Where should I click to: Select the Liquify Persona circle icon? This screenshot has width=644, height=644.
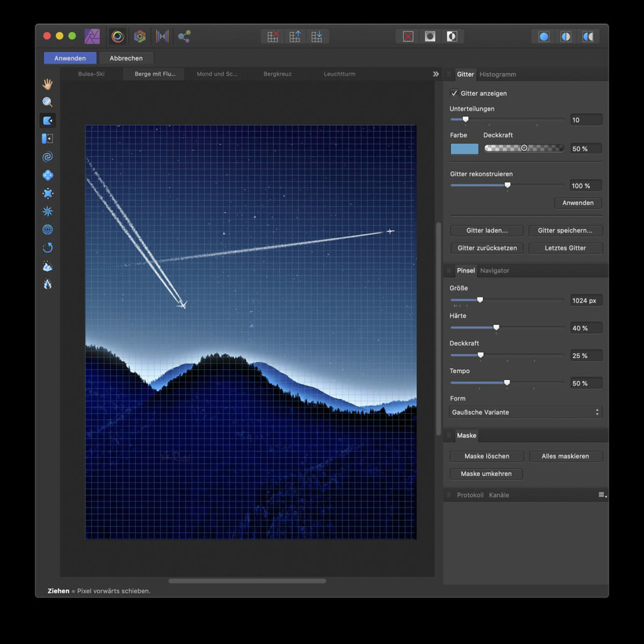[x=118, y=36]
